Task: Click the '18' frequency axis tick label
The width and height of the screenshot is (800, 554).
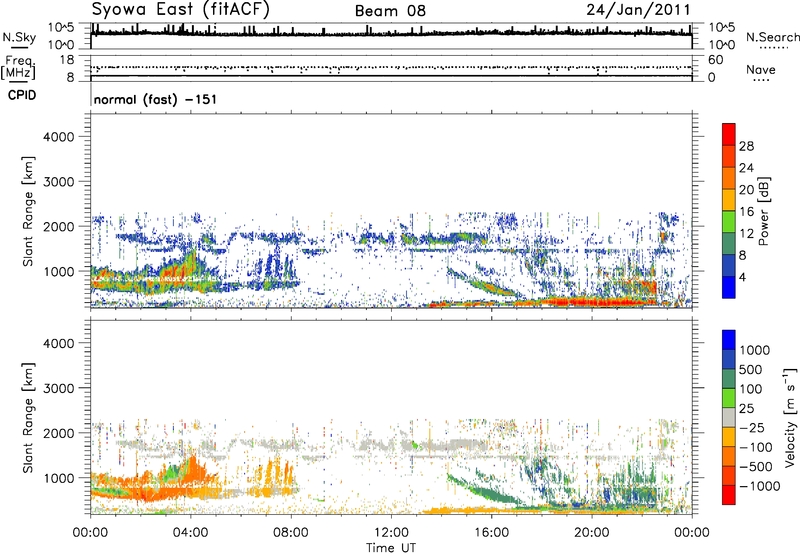Action: click(67, 60)
